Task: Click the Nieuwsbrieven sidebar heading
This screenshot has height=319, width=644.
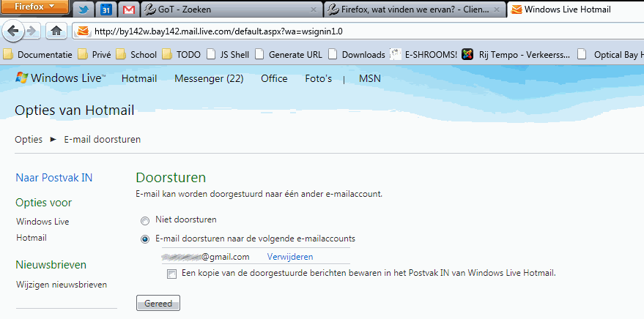Action: point(51,265)
